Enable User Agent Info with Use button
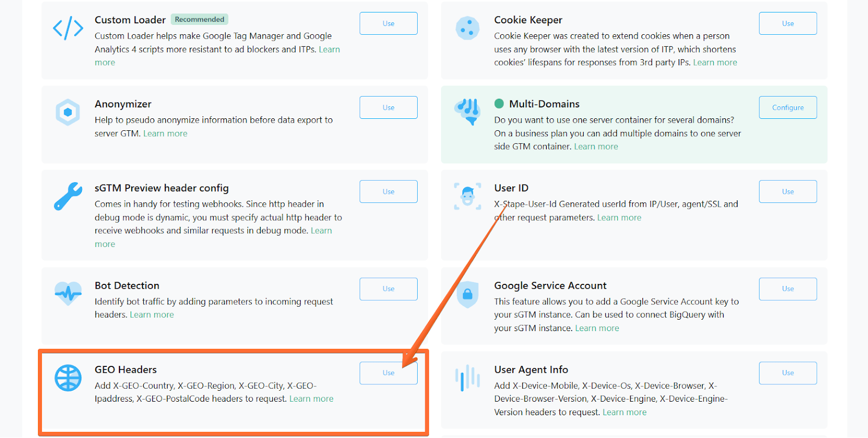Image resolution: width=868 pixels, height=438 pixels. (788, 373)
